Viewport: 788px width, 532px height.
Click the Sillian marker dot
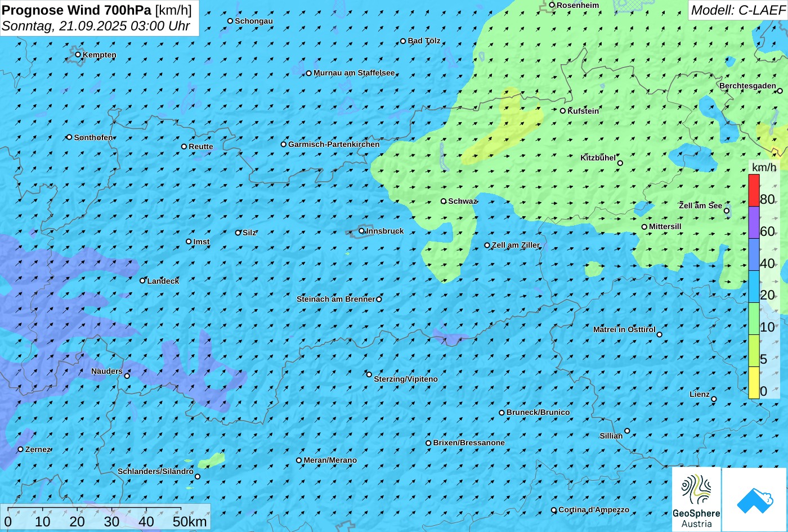tap(627, 431)
